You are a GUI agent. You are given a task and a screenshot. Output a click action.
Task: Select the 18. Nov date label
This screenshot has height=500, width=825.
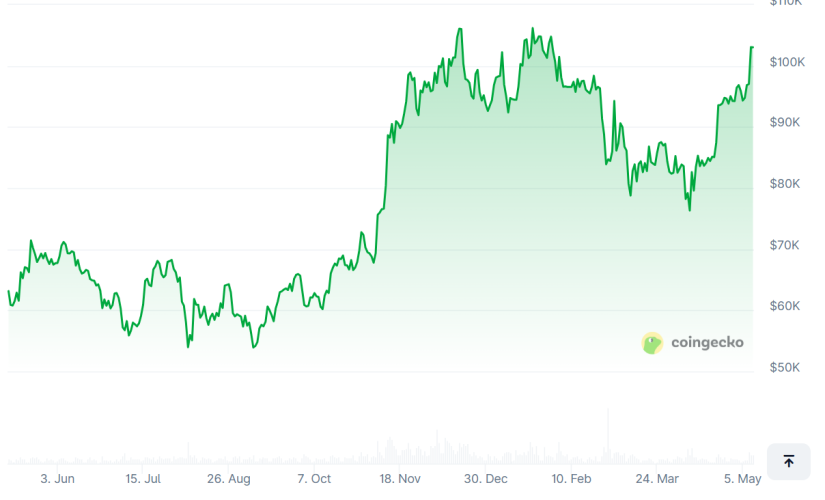pyautogui.click(x=400, y=479)
